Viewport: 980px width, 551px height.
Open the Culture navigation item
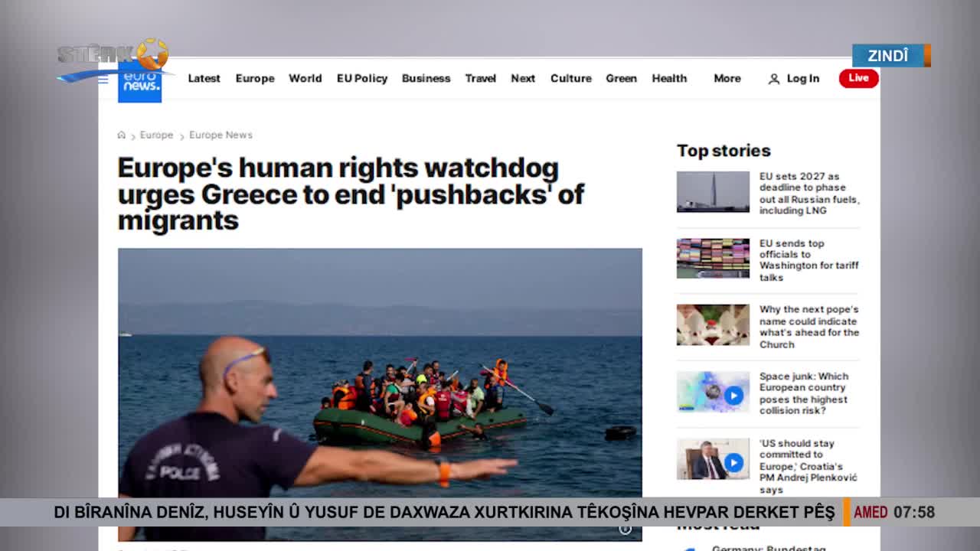(x=570, y=78)
